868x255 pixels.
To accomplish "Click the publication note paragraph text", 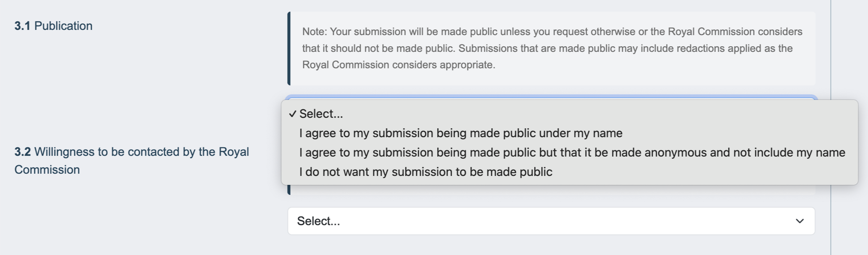I will (x=552, y=48).
